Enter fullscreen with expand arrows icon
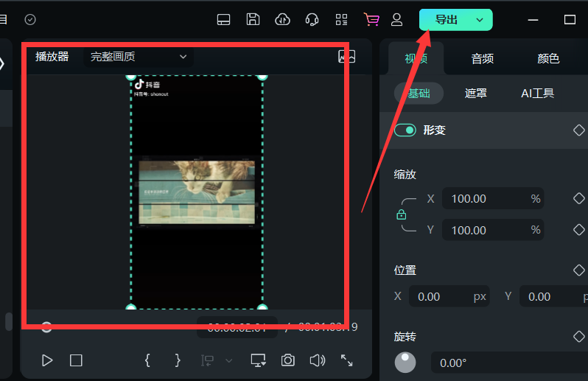The image size is (588, 381). [346, 360]
